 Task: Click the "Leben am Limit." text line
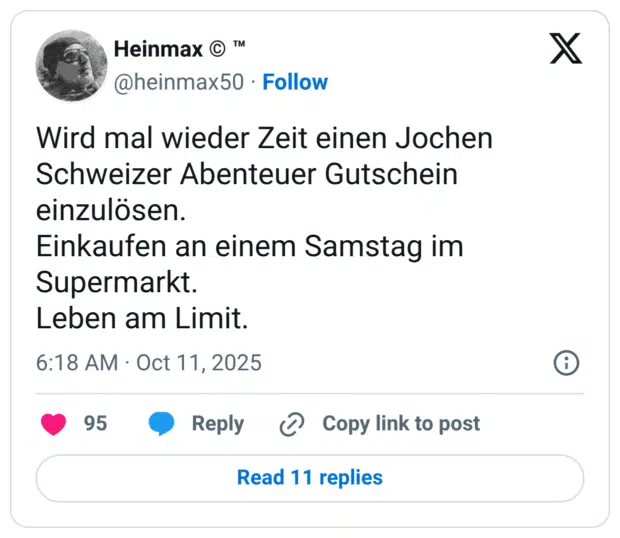[x=140, y=319]
